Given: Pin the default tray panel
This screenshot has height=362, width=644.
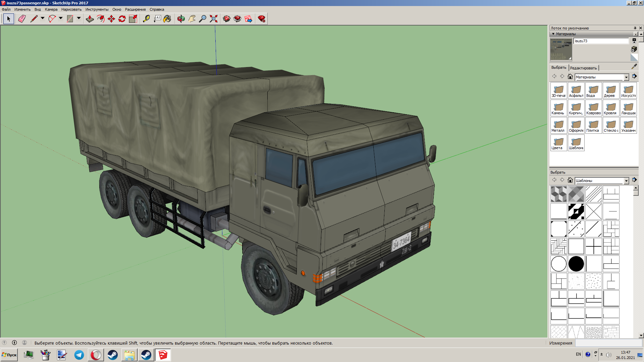Looking at the screenshot, I should click(x=635, y=28).
